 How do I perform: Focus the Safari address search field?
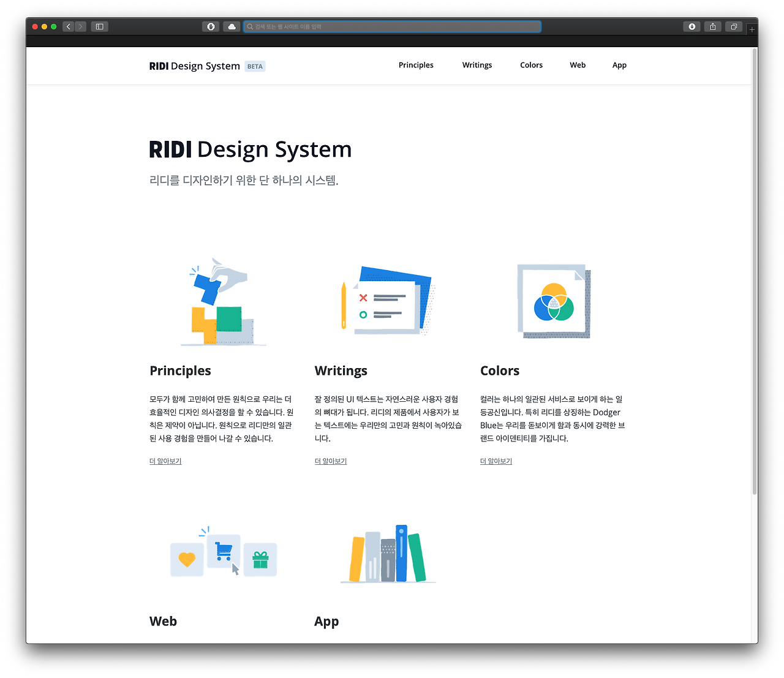pyautogui.click(x=392, y=26)
